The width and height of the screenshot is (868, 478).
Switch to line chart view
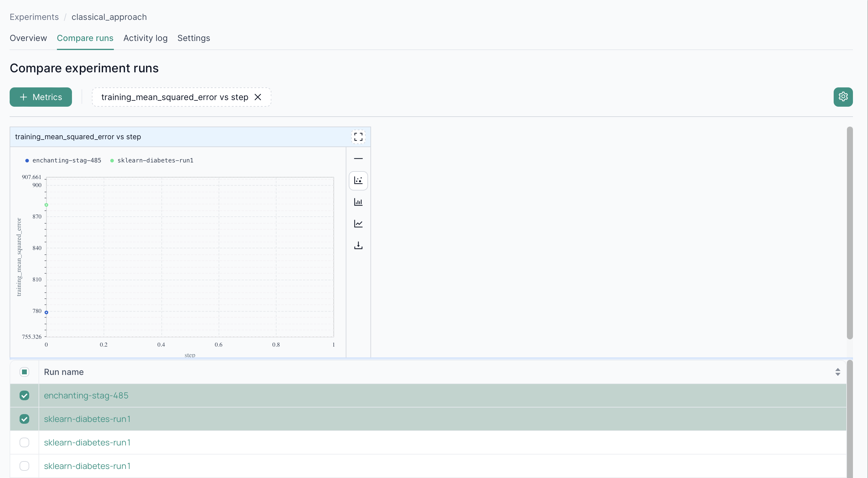[358, 224]
